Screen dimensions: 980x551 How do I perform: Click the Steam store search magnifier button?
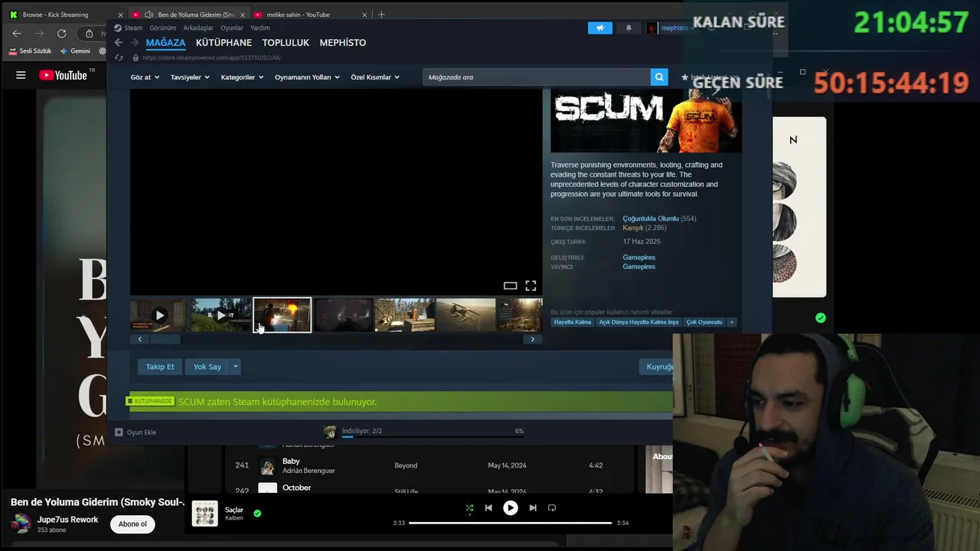tap(659, 77)
